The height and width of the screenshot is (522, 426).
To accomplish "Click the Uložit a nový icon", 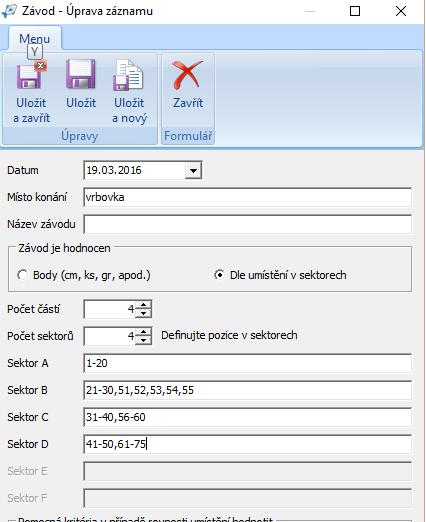I will pos(128,75).
